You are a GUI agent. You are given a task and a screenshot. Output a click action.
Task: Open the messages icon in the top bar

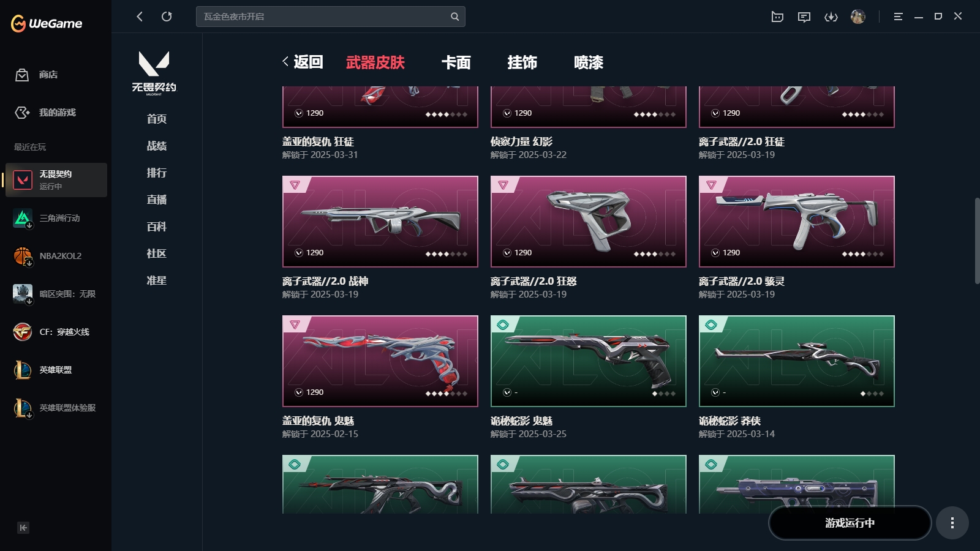(804, 17)
